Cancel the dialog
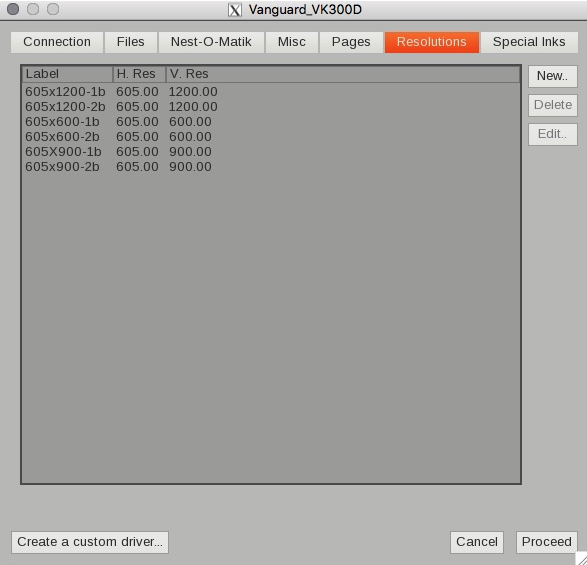The image size is (587, 565). (477, 542)
